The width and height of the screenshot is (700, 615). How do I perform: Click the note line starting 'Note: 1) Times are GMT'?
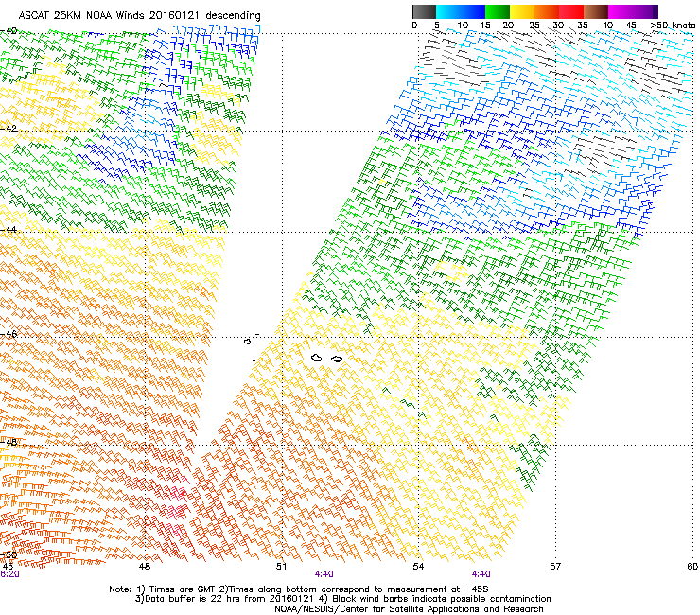pyautogui.click(x=299, y=589)
